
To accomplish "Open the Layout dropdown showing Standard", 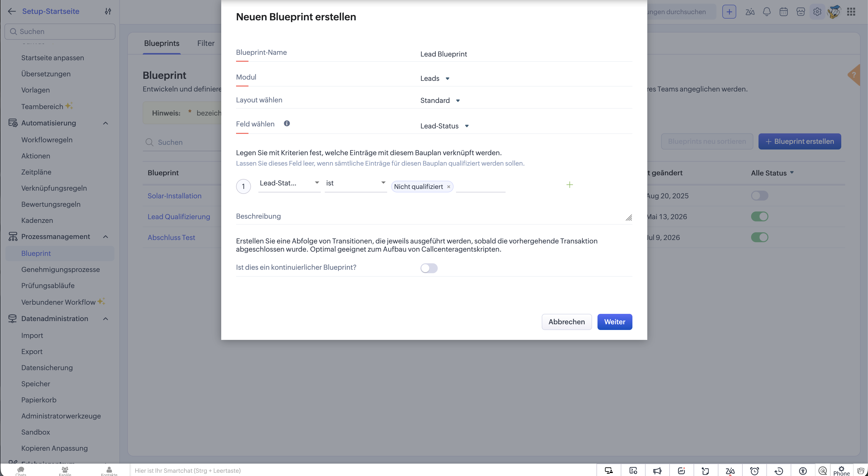I will tap(440, 100).
